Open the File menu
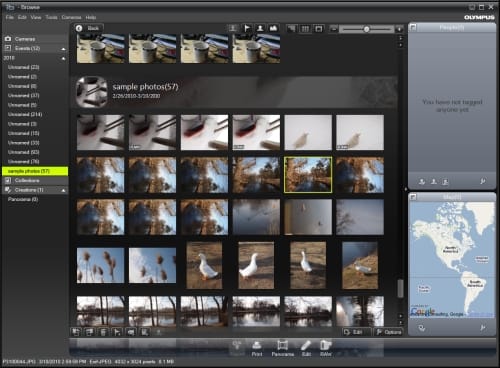This screenshot has width=500, height=368. tap(10, 17)
